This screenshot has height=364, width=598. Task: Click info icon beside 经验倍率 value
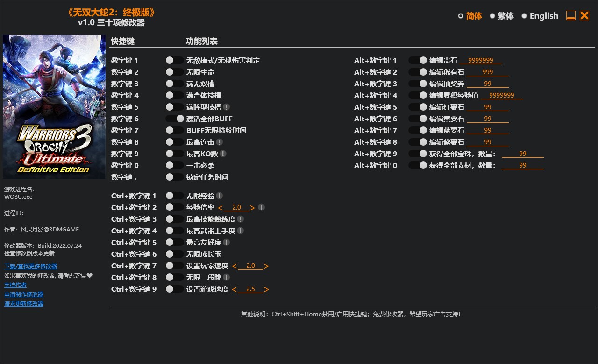(261, 207)
